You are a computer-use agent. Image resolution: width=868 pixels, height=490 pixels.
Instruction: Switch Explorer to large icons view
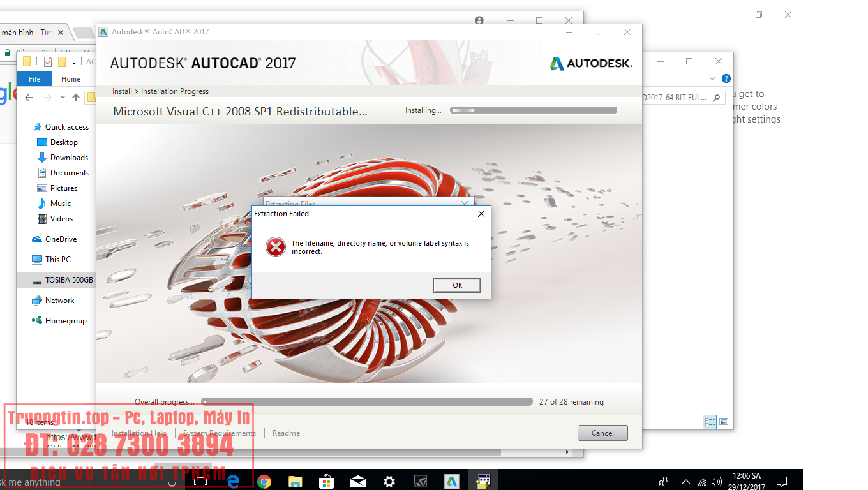click(x=724, y=422)
